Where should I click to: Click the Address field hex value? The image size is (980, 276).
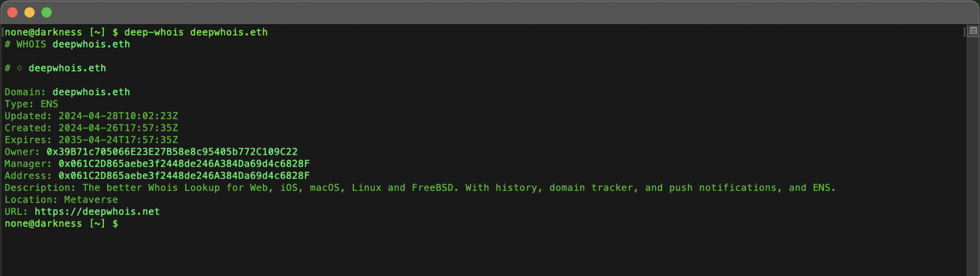coord(183,176)
